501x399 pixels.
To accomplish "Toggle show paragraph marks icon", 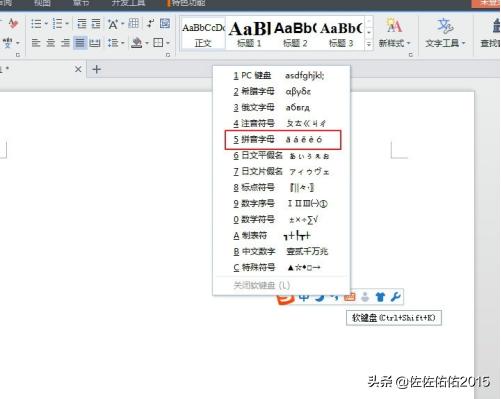I will 151,23.
